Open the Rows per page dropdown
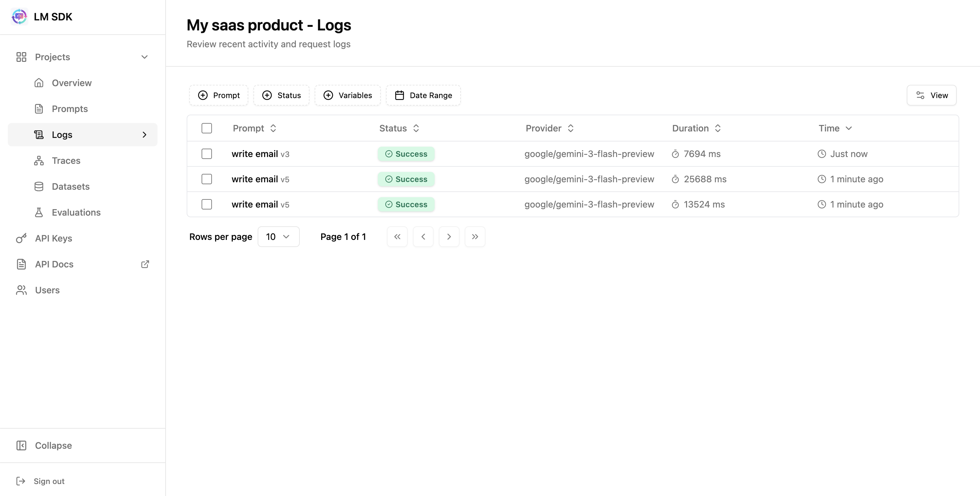 [x=278, y=236]
